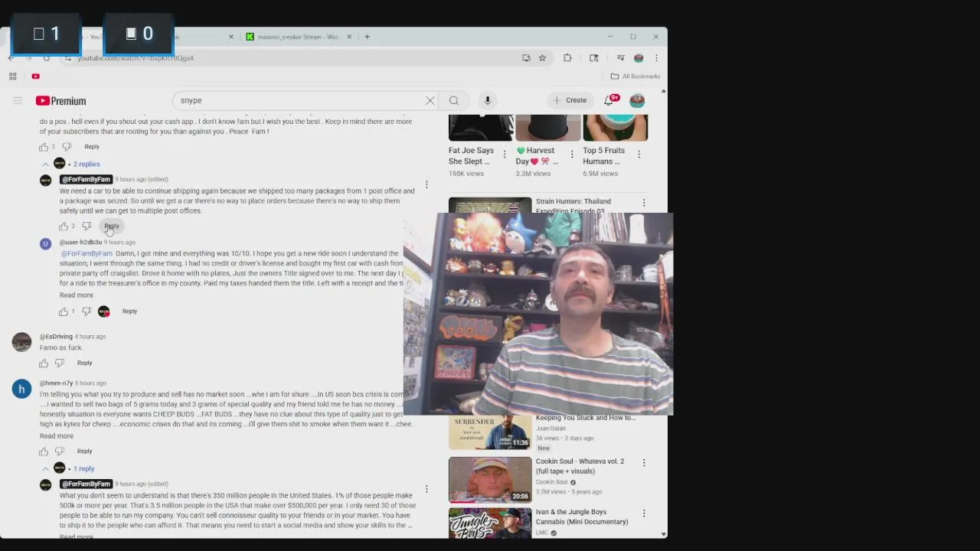Open the Strain Hunters: Thailand video title
This screenshot has width=980, height=551.
tap(573, 206)
